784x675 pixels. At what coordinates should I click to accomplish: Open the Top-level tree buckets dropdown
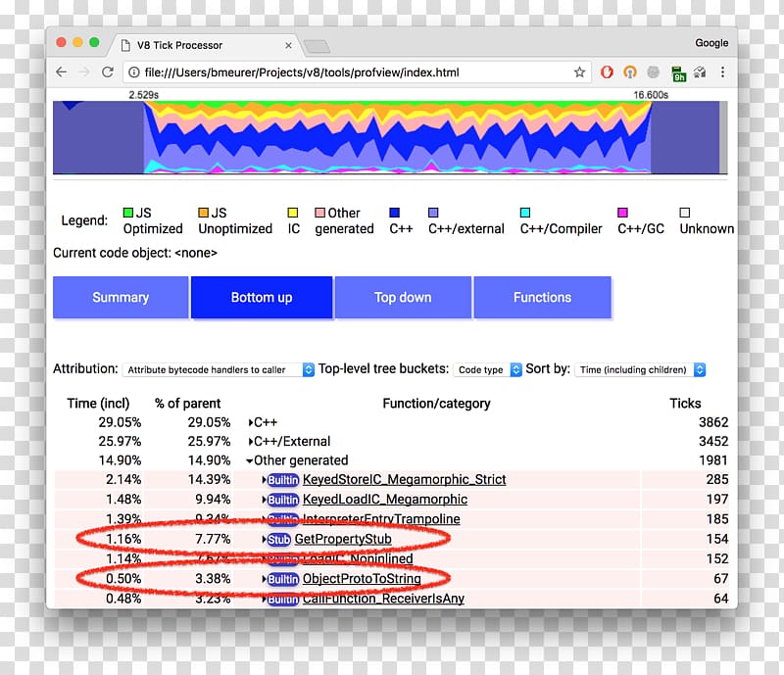(x=487, y=369)
